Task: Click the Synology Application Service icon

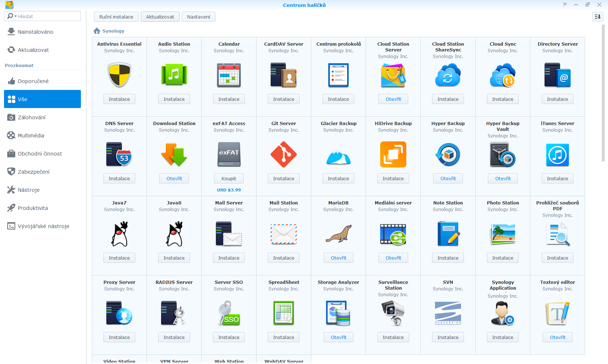Action: pyautogui.click(x=503, y=313)
